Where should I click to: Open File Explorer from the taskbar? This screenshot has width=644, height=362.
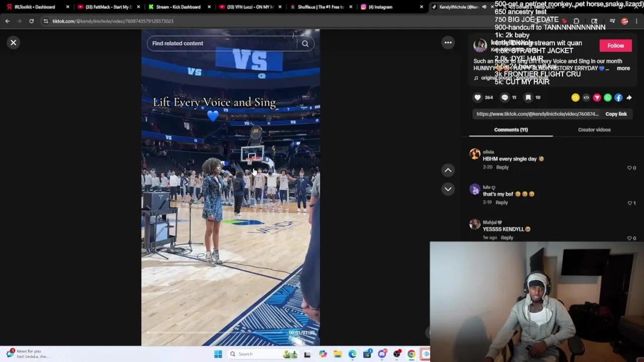tap(338, 354)
